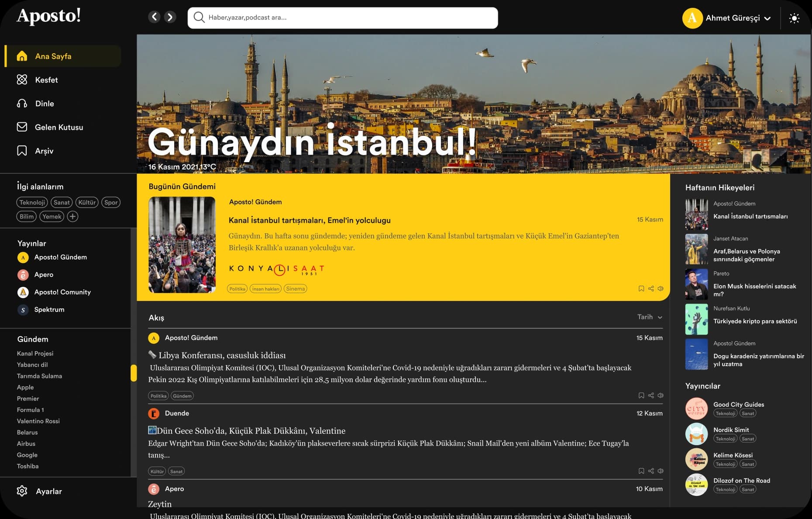Open Aposto! Gündem publication in Yayınlar
Image resolution: width=812 pixels, height=519 pixels.
click(52, 257)
